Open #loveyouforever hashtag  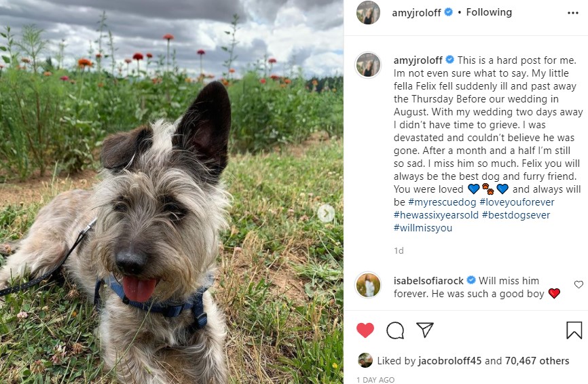(517, 202)
